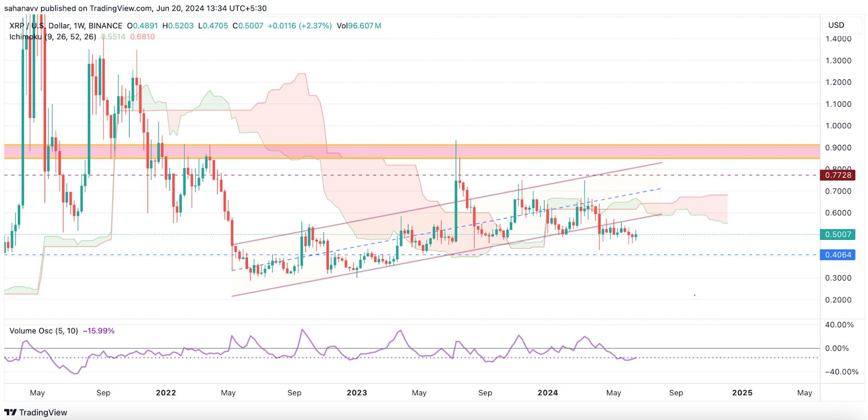The image size is (868, 420).
Task: Click the Ichimoku 0.6810 red value
Action: coord(142,37)
